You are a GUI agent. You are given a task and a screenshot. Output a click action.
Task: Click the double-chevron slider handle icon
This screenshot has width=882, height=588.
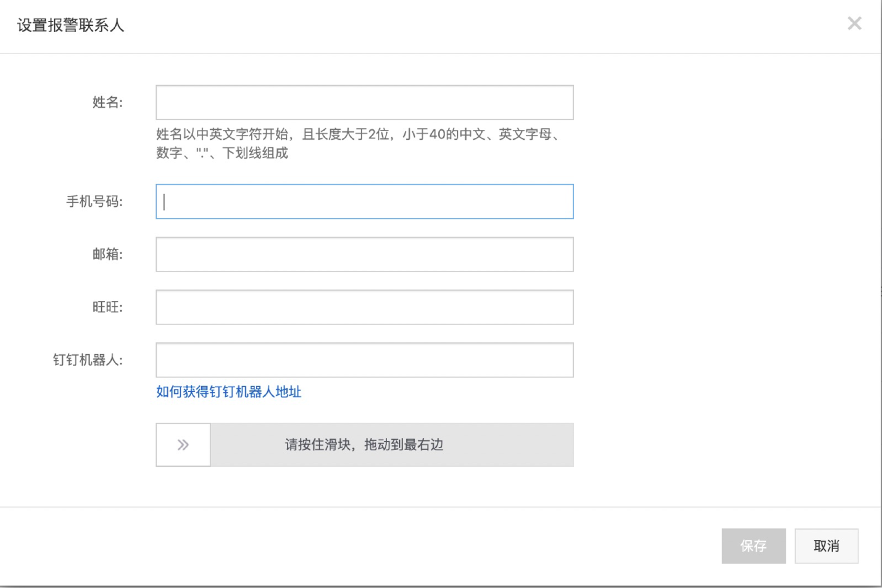tap(183, 445)
